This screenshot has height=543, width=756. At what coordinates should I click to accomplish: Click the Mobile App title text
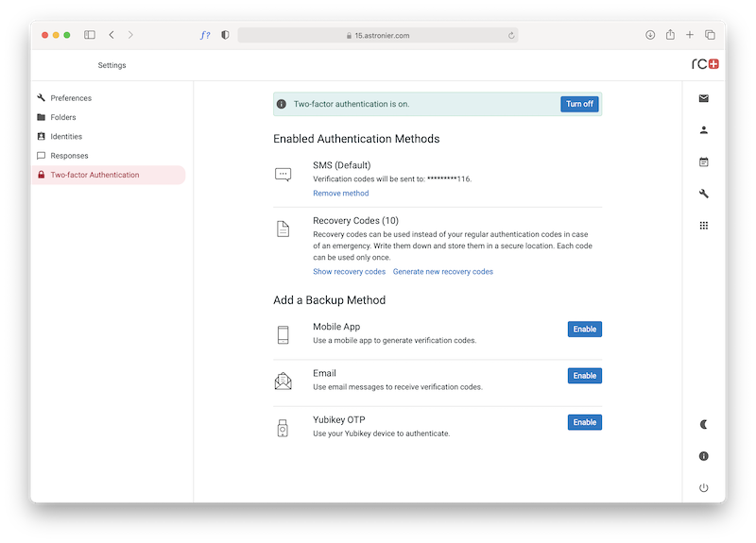pos(336,327)
